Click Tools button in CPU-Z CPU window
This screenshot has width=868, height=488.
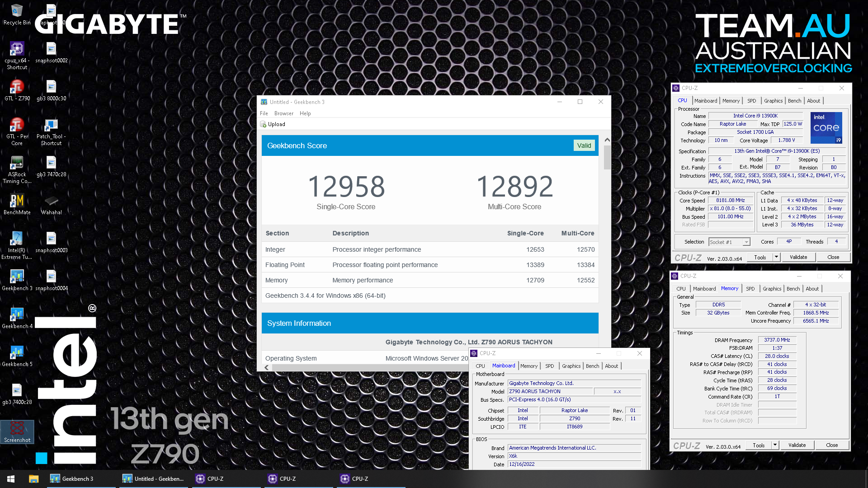pyautogui.click(x=760, y=257)
